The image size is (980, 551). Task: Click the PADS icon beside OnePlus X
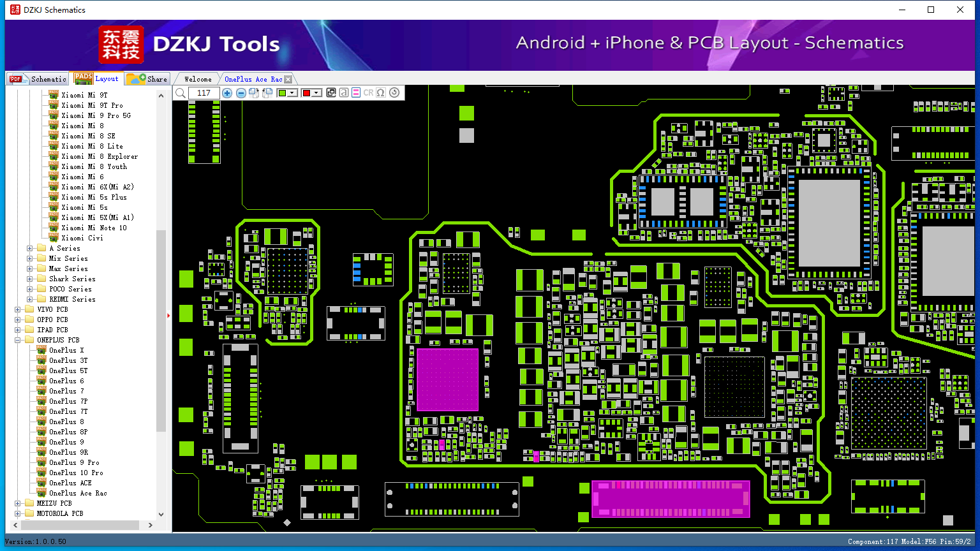coord(41,350)
